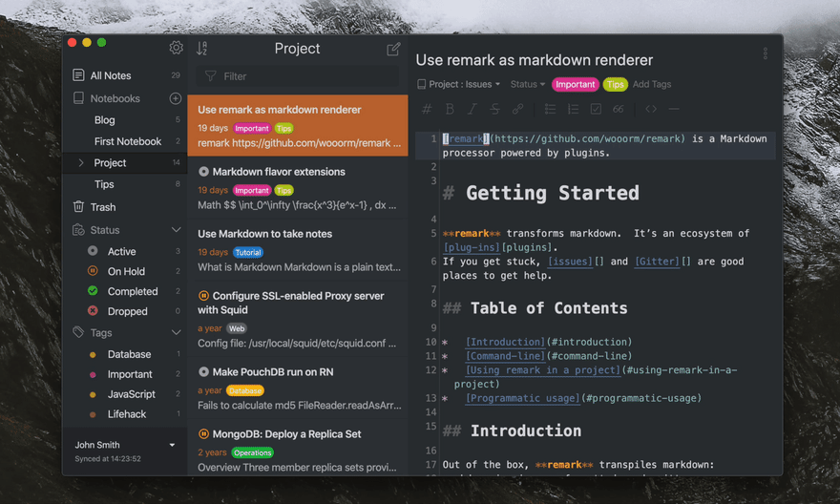This screenshot has width=840, height=504.
Task: Open note 'Markdown flavor extensions'
Action: coord(298,187)
